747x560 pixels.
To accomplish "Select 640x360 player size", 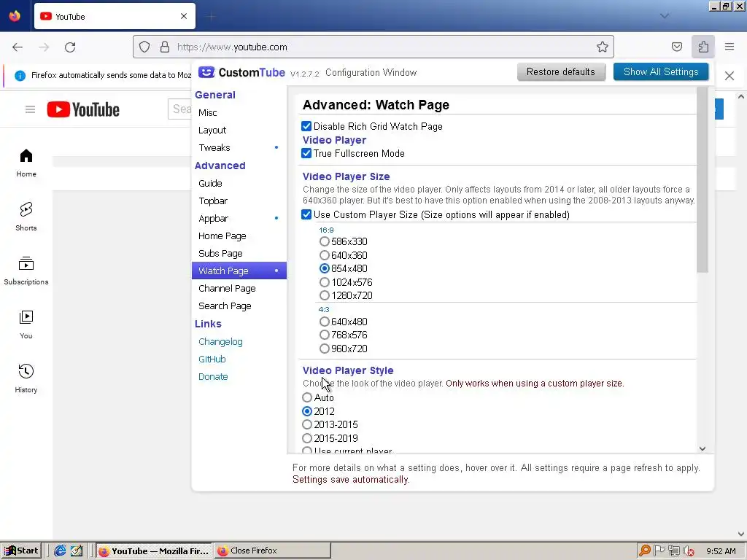I will [325, 255].
